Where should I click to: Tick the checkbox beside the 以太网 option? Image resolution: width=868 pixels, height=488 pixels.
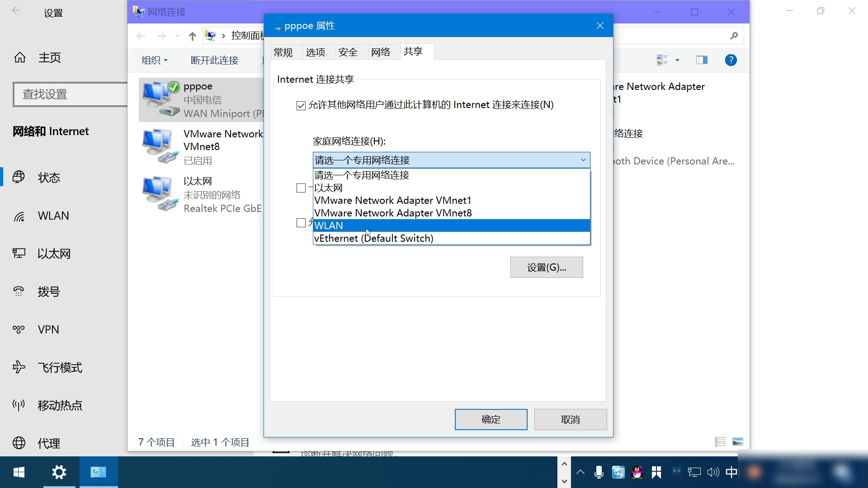point(301,188)
